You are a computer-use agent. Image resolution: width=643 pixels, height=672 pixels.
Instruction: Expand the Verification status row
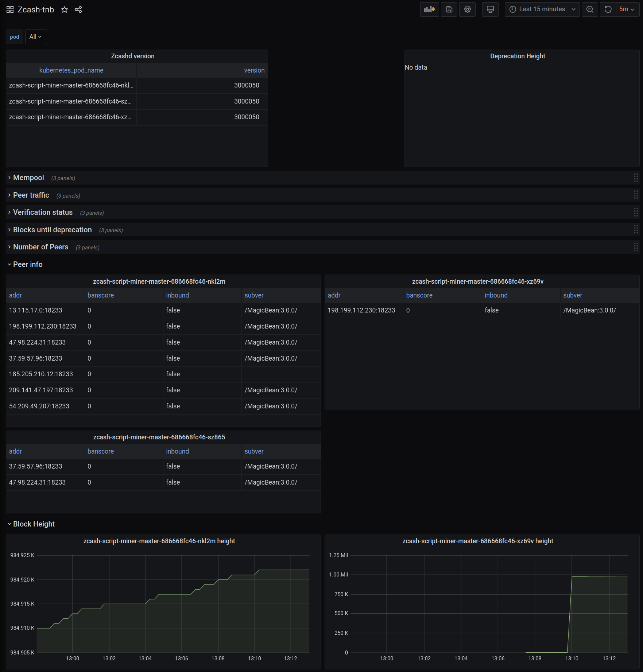click(43, 212)
